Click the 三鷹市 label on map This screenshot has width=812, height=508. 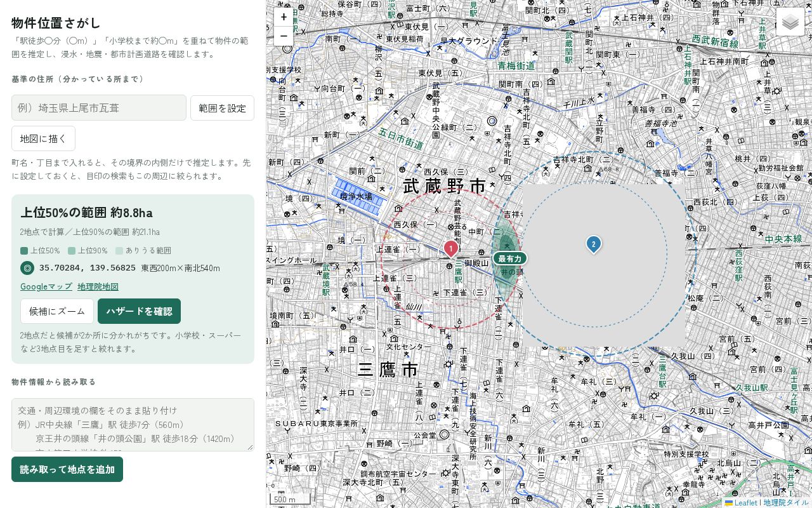pos(388,370)
